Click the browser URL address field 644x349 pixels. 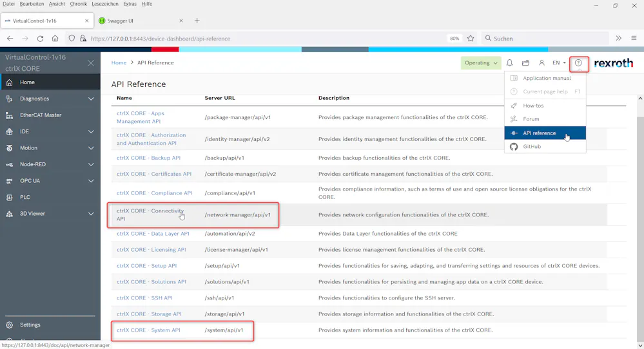point(258,39)
